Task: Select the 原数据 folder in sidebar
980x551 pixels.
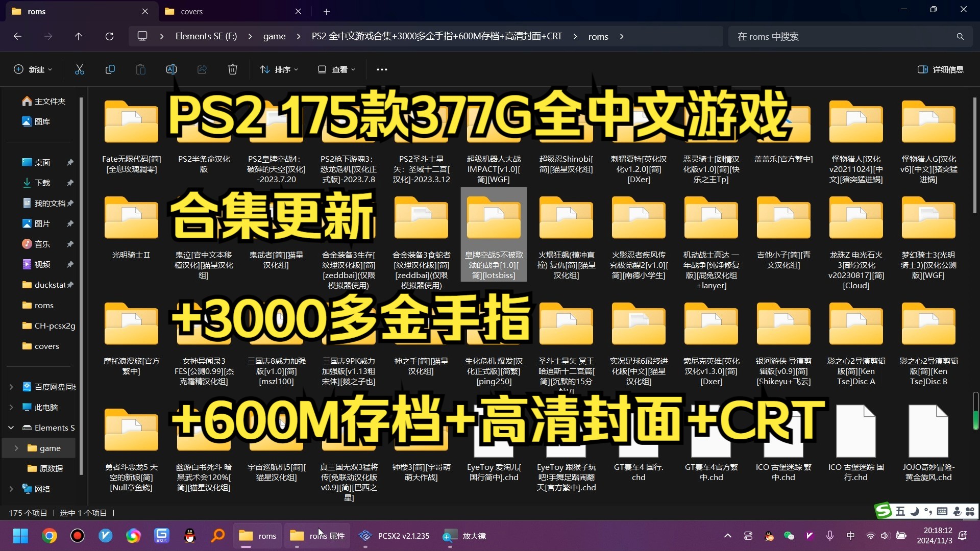Action: pos(45,468)
